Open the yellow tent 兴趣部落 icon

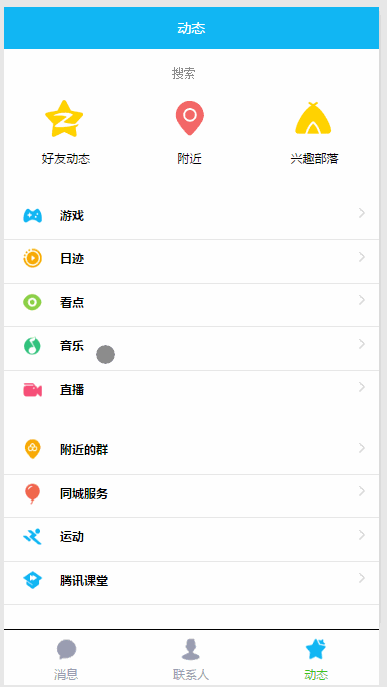click(313, 118)
